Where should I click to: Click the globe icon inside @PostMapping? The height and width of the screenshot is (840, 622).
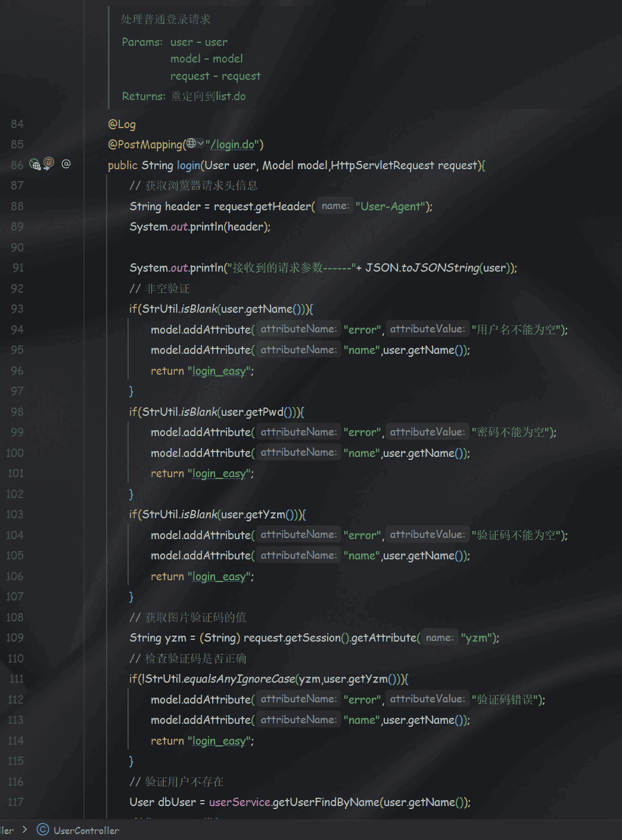pyautogui.click(x=191, y=144)
